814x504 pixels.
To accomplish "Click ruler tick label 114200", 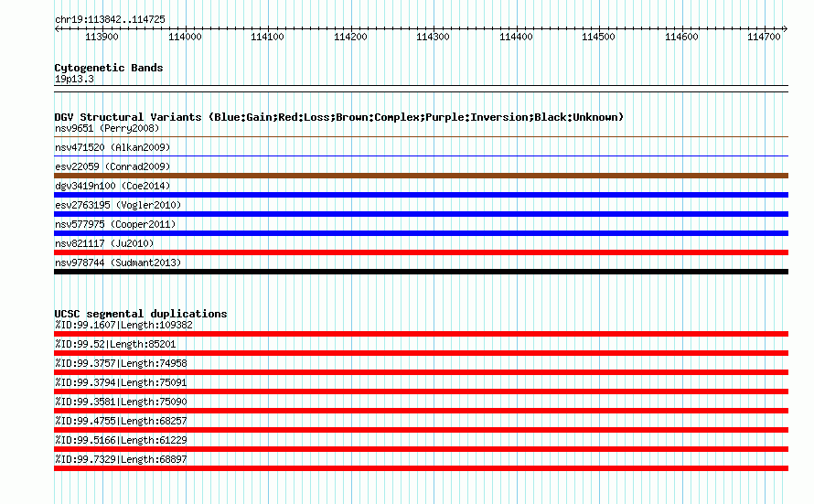I will 350,37.
